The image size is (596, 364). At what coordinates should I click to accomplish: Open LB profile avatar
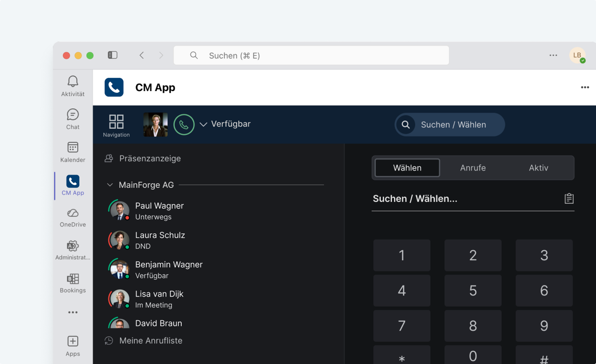coord(577,55)
